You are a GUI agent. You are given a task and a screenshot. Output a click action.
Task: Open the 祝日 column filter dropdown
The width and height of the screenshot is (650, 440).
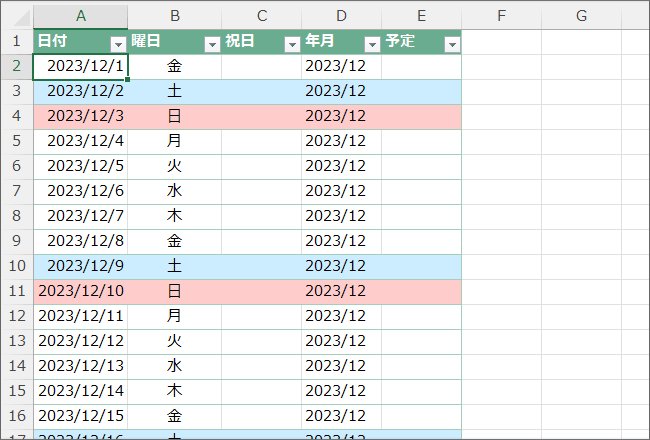click(292, 44)
